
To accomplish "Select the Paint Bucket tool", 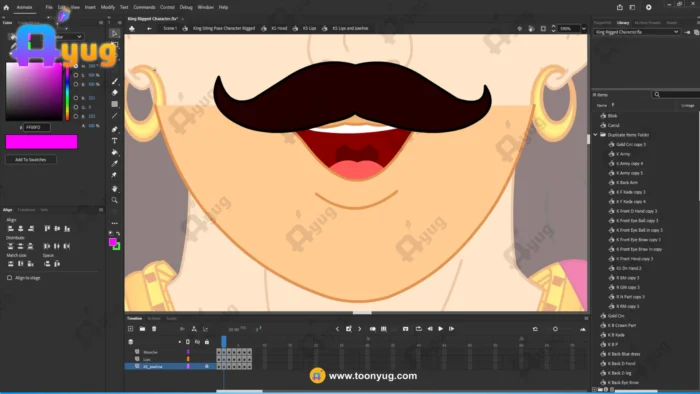I will tap(115, 152).
